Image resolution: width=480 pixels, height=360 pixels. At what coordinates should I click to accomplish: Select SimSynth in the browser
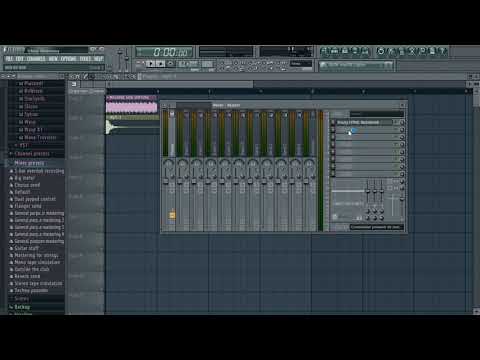(x=34, y=99)
